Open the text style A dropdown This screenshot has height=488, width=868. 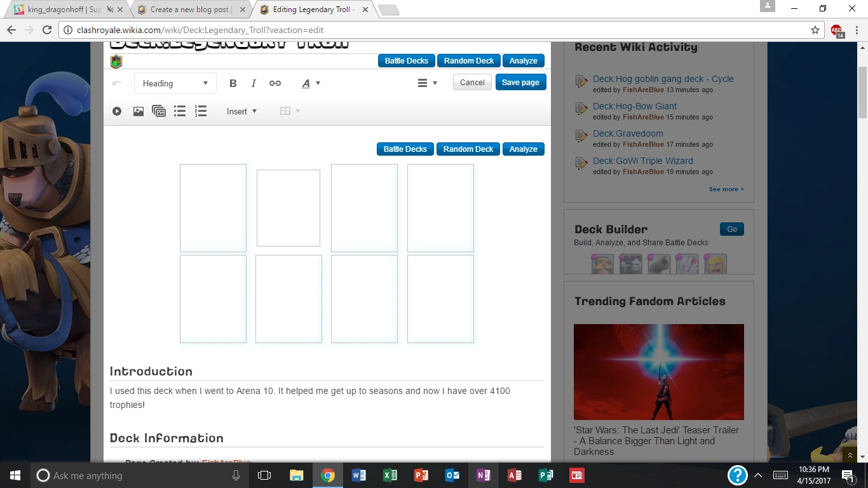[311, 83]
